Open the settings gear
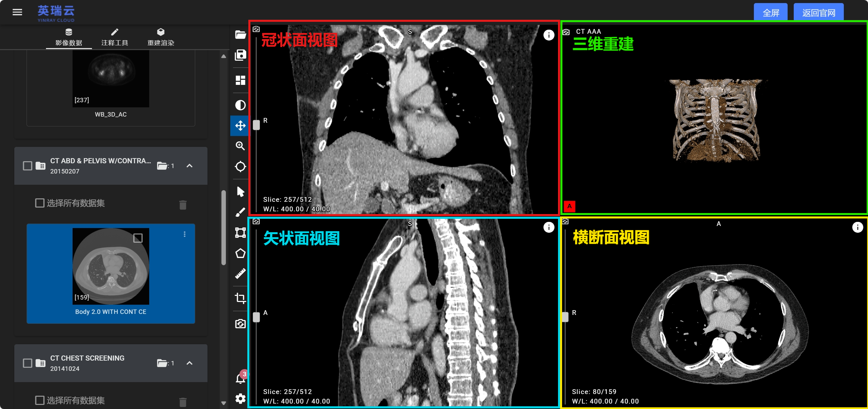Screen dimensions: 868x409 click(x=241, y=398)
